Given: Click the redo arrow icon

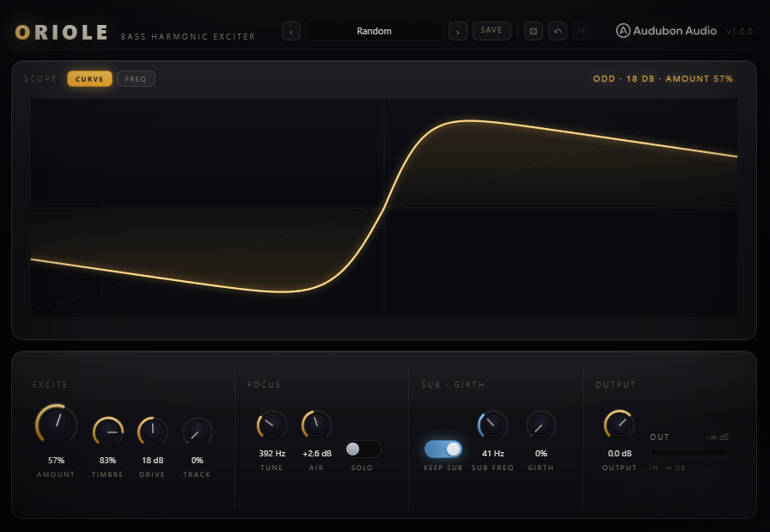Looking at the screenshot, I should coord(582,31).
